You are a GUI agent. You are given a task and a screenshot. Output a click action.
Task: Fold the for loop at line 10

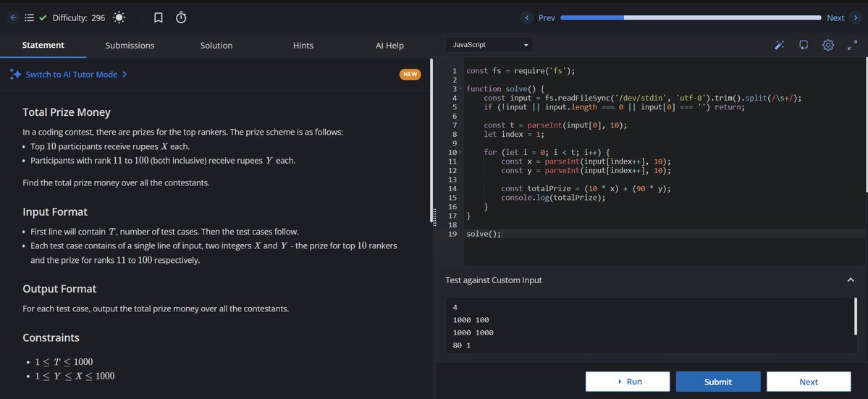[x=460, y=152]
